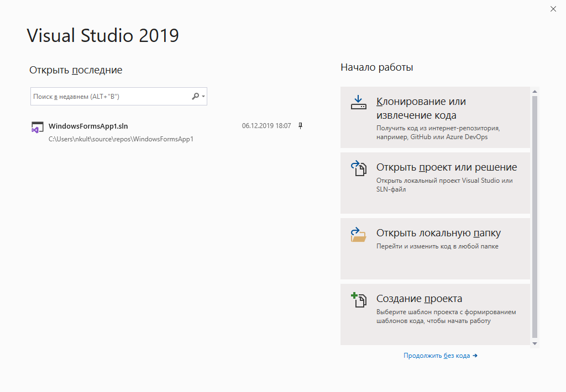Click the Клонирование или извлечение кода button
Image resolution: width=566 pixels, height=392 pixels.
click(x=436, y=118)
